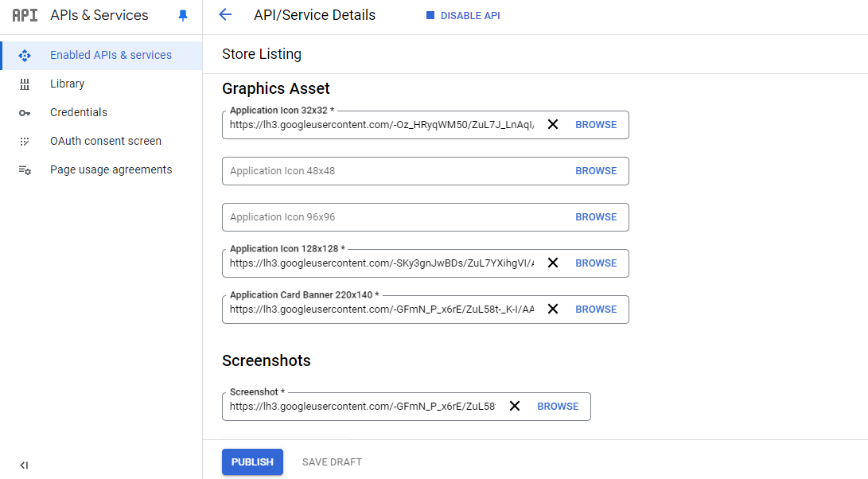Image resolution: width=868 pixels, height=479 pixels.
Task: Clear the Application Icon 128x128 URL
Action: coord(552,263)
